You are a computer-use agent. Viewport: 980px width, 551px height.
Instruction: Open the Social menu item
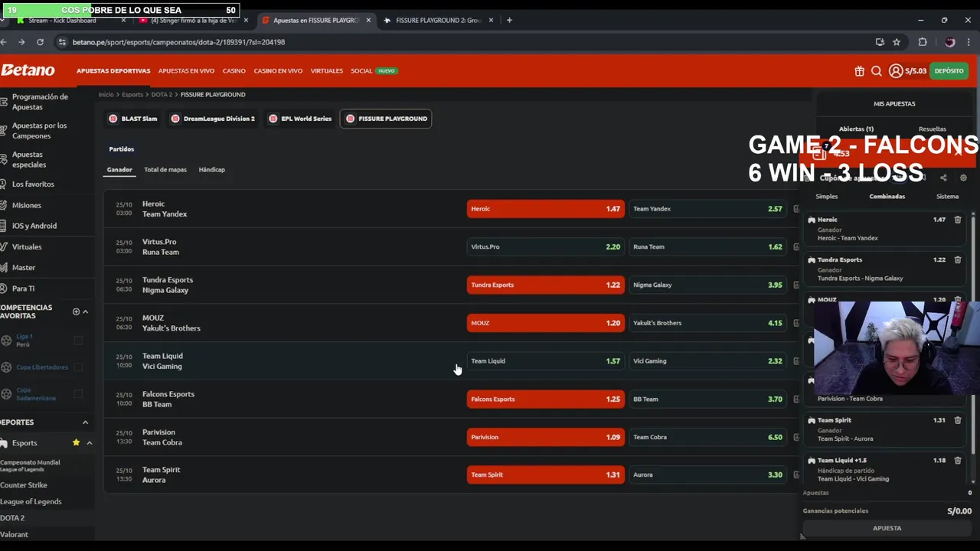coord(361,71)
